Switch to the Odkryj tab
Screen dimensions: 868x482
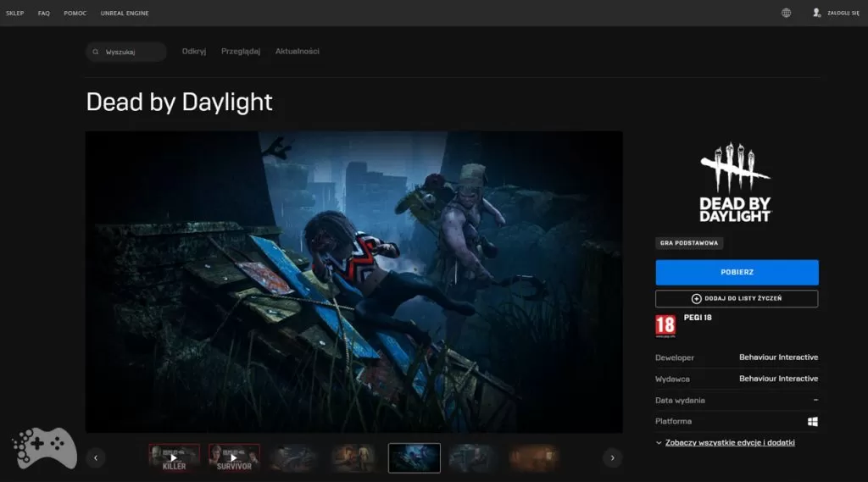pos(194,51)
